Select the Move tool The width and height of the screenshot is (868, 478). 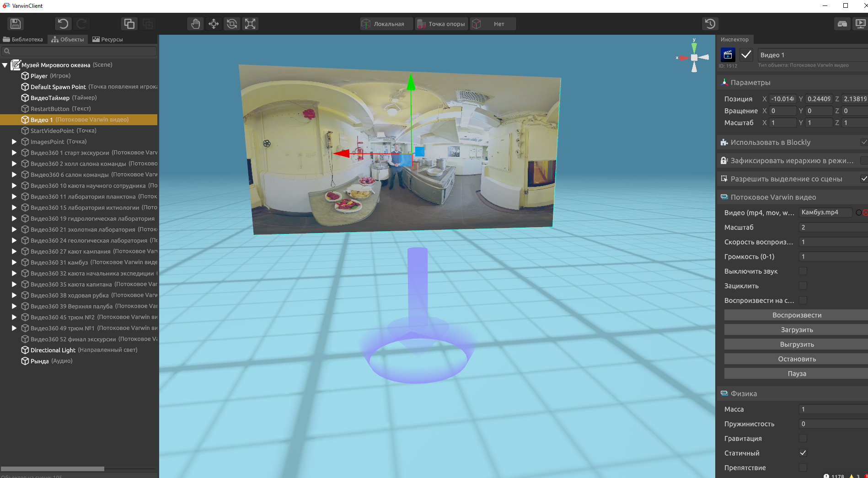[214, 24]
